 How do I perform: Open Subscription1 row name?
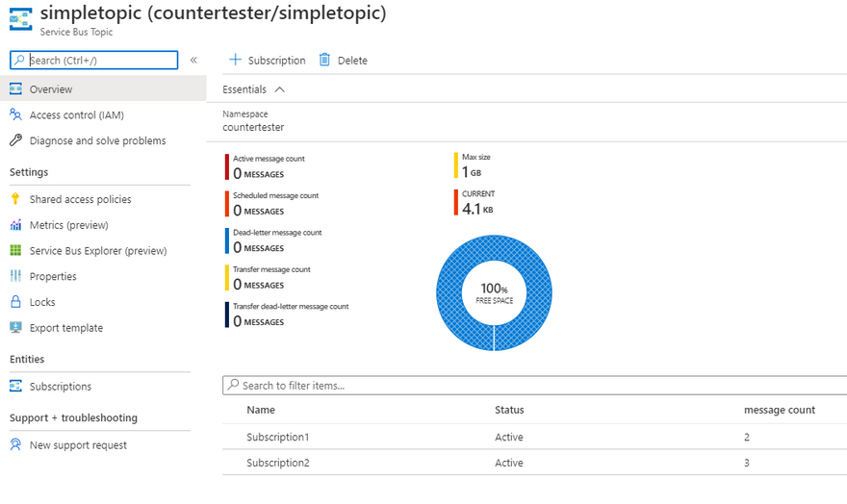(277, 437)
